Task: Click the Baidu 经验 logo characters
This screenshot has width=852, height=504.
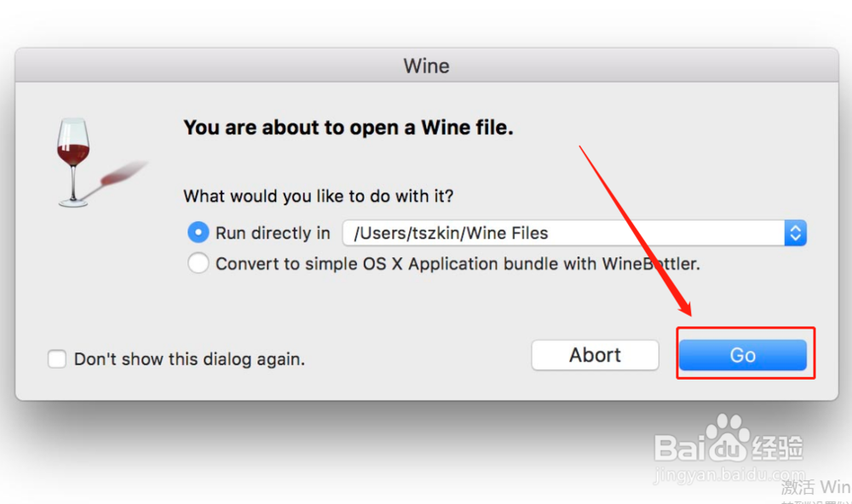Action: point(777,448)
